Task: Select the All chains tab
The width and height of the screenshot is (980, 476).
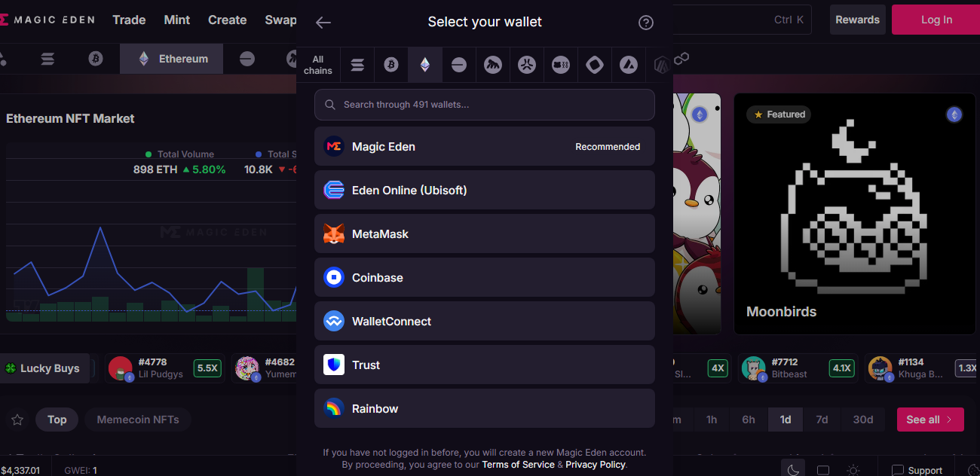Action: tap(318, 65)
